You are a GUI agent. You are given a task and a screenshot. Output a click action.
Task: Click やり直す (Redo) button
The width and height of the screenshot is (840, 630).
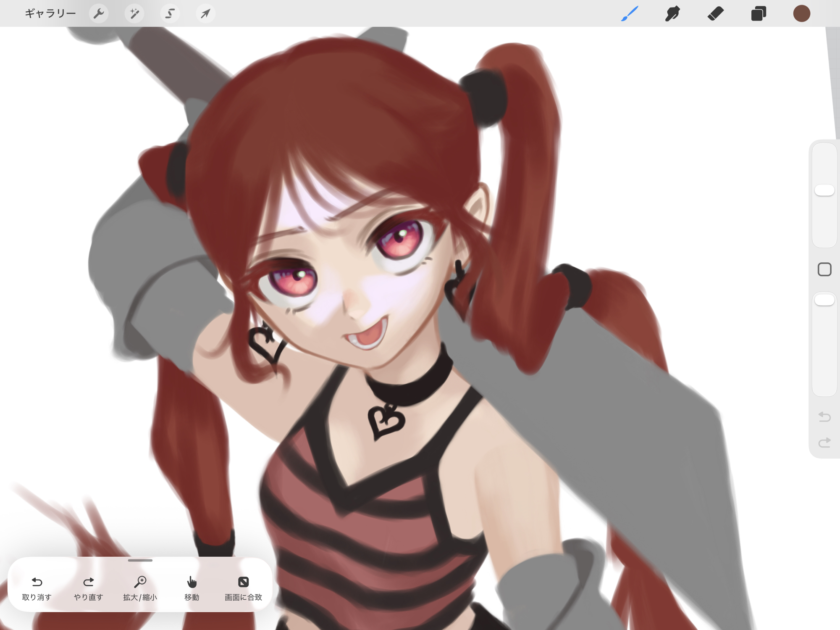[x=88, y=587]
